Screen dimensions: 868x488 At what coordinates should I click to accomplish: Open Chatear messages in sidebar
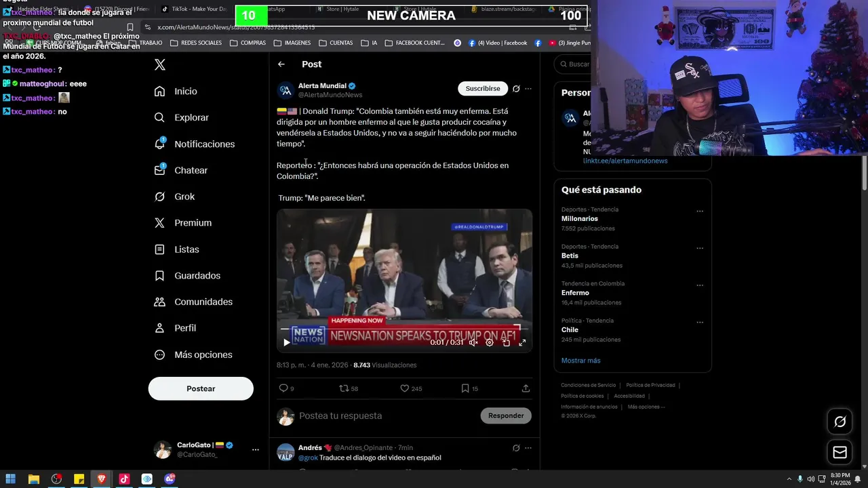coord(181,171)
